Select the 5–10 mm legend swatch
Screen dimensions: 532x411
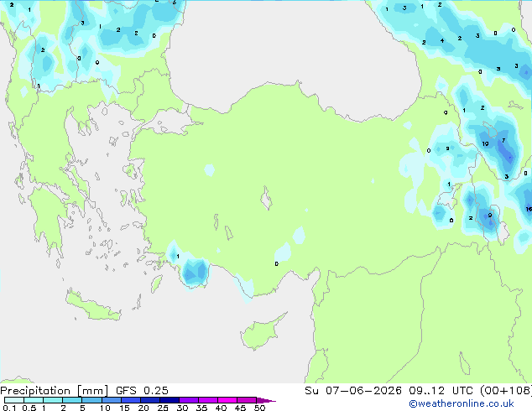tap(91, 400)
